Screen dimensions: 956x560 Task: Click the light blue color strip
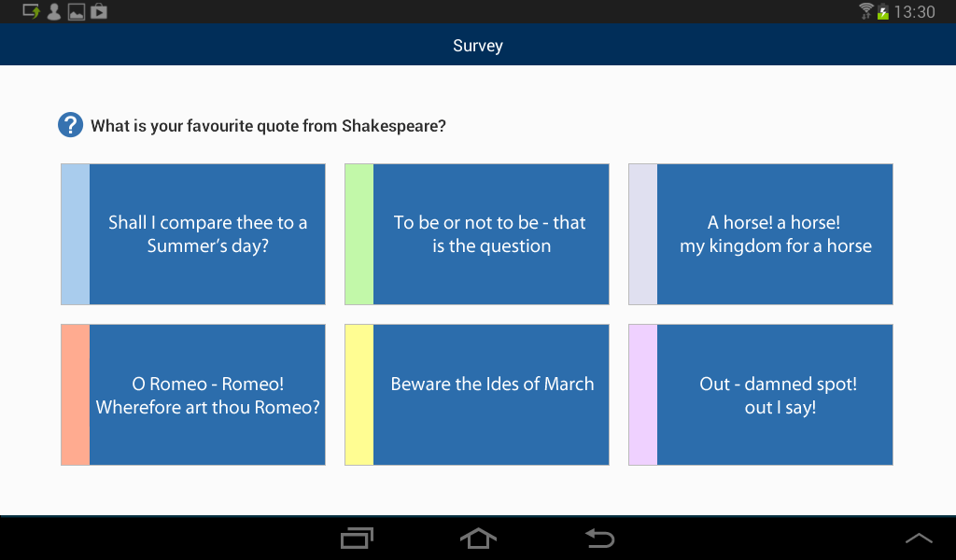pyautogui.click(x=76, y=234)
